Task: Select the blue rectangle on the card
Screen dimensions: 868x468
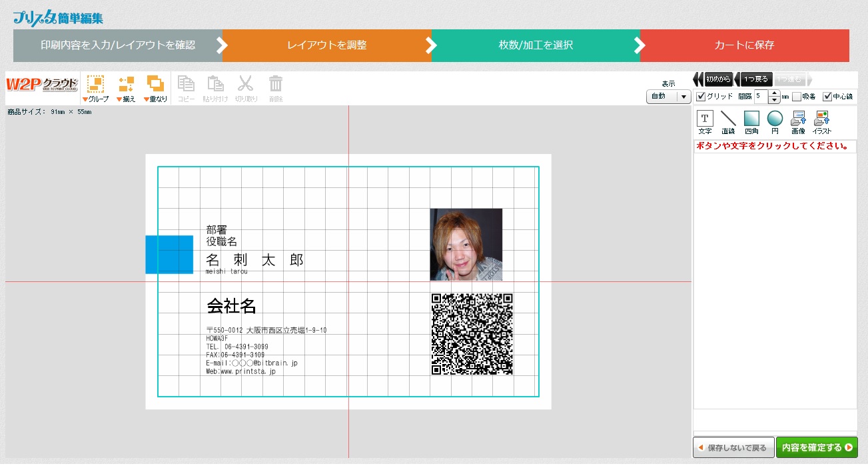Action: coord(169,255)
